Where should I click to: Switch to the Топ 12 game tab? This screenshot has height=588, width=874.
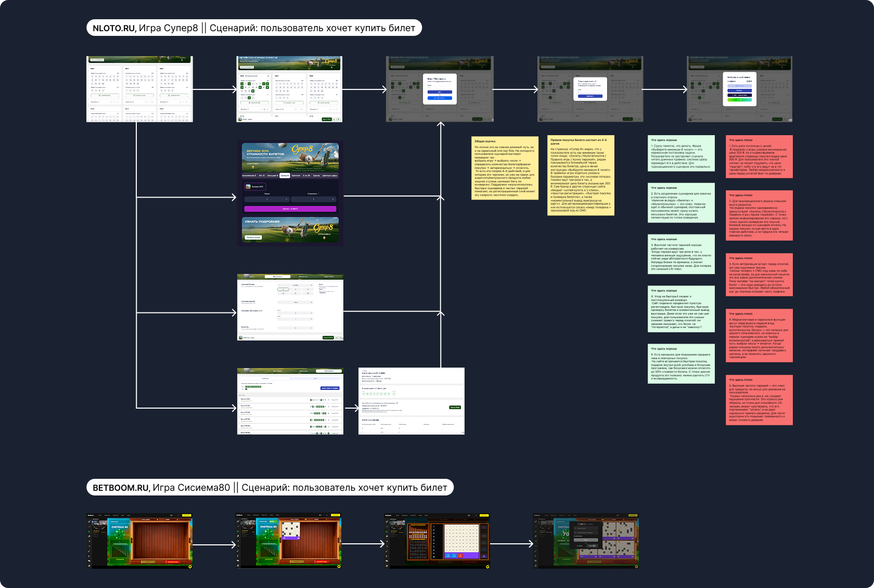pos(262,176)
